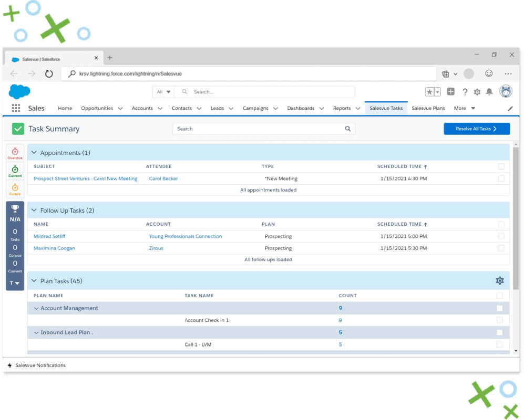Check the Plan Tasks header checkbox
Image resolution: width=524 pixels, height=420 pixels.
[499, 296]
